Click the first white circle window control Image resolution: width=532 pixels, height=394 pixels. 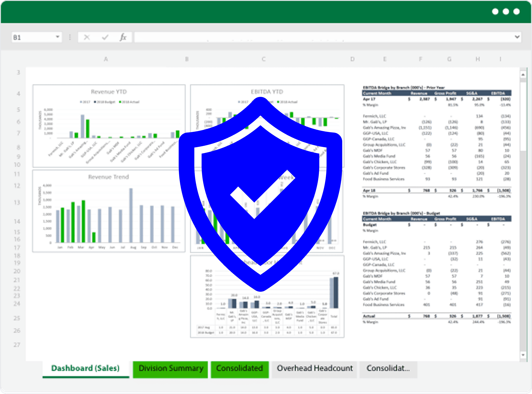coord(495,11)
